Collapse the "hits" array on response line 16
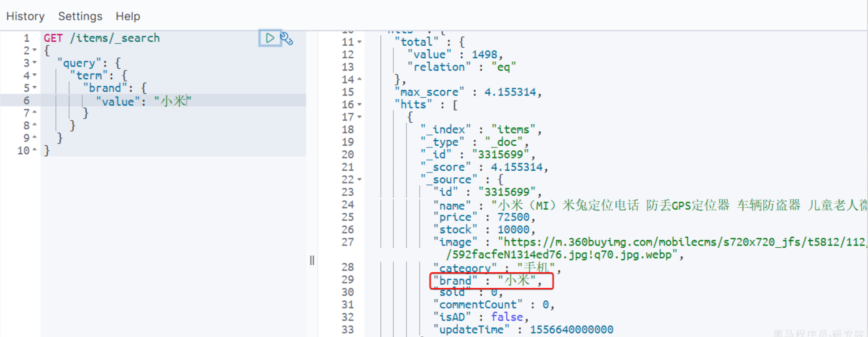The height and width of the screenshot is (337, 868). (x=360, y=104)
